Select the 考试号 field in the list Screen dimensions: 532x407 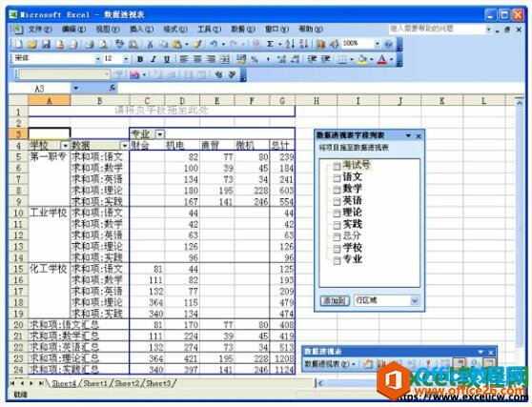[356, 165]
